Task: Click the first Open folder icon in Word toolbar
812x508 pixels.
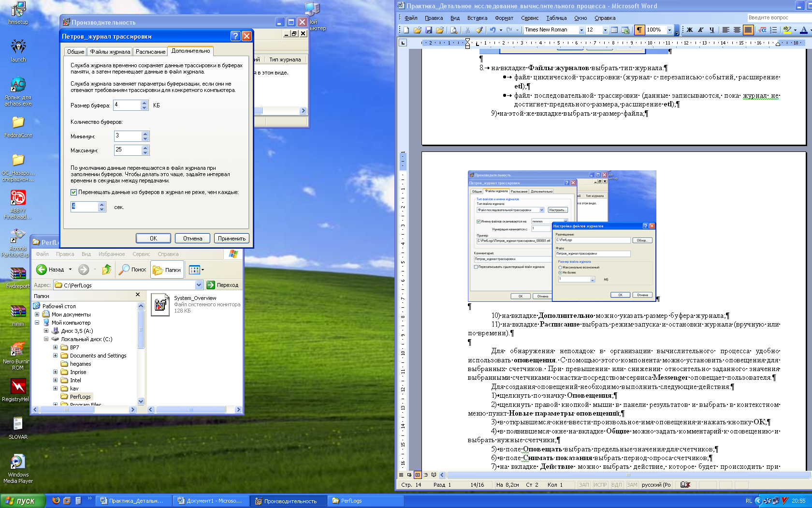Action: click(x=418, y=30)
